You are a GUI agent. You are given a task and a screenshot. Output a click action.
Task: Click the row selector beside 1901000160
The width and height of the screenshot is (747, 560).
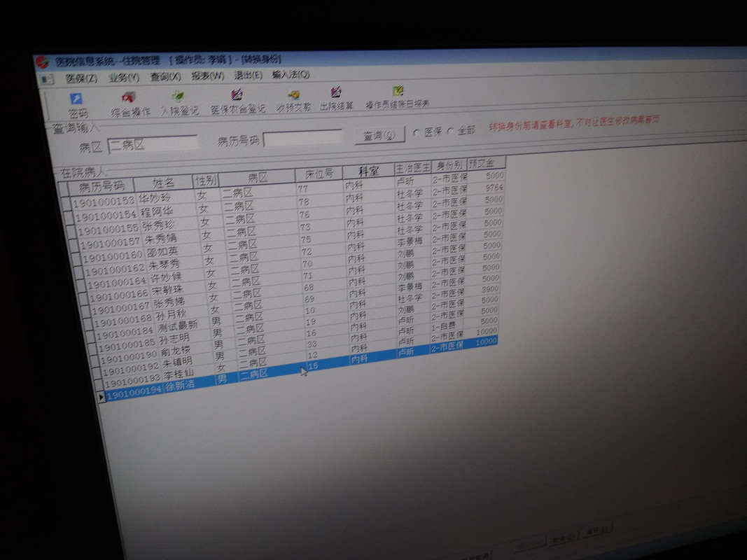(x=76, y=260)
